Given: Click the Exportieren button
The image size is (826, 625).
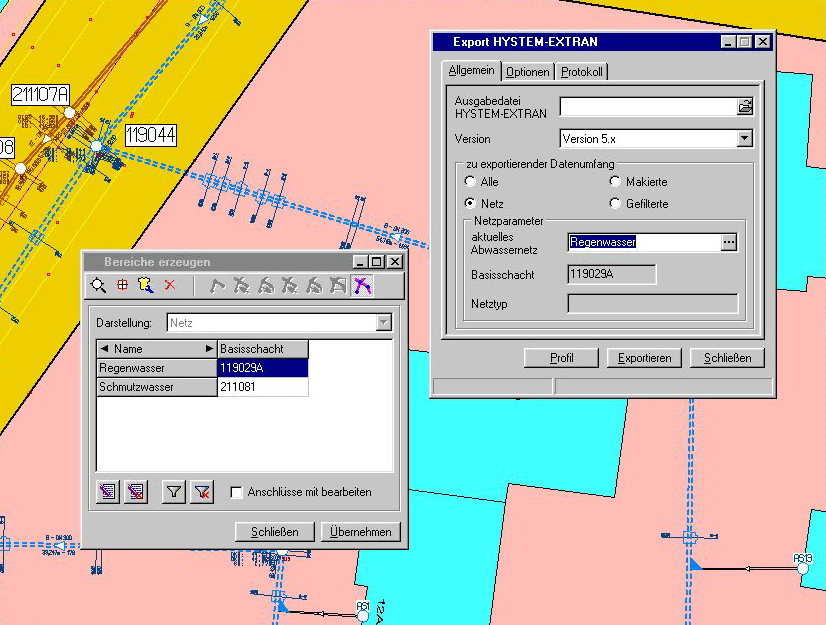Looking at the screenshot, I should pyautogui.click(x=644, y=358).
